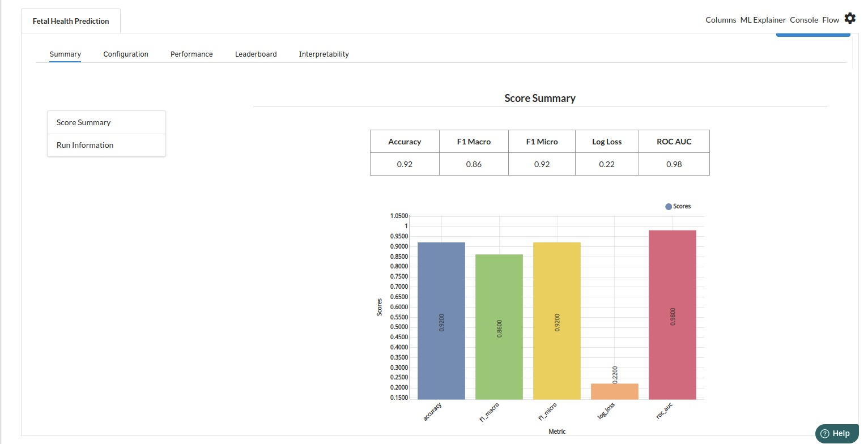The image size is (868, 444).
Task: Launch the ML Explainer
Action: pos(763,20)
